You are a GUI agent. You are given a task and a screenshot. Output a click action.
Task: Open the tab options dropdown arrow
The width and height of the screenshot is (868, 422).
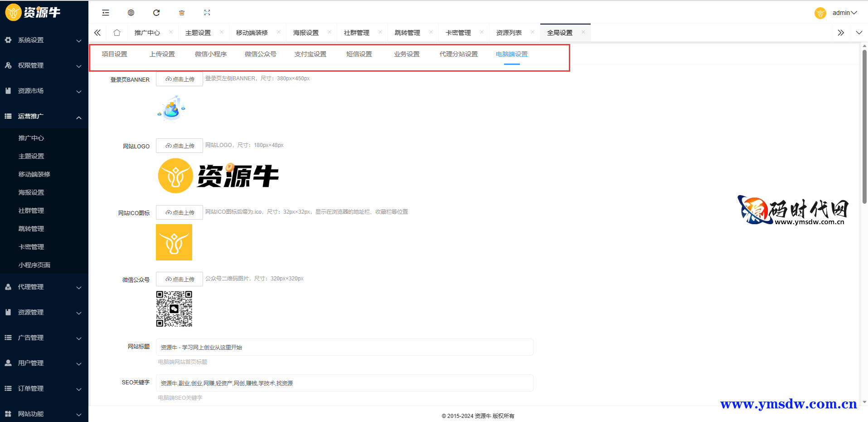(859, 33)
